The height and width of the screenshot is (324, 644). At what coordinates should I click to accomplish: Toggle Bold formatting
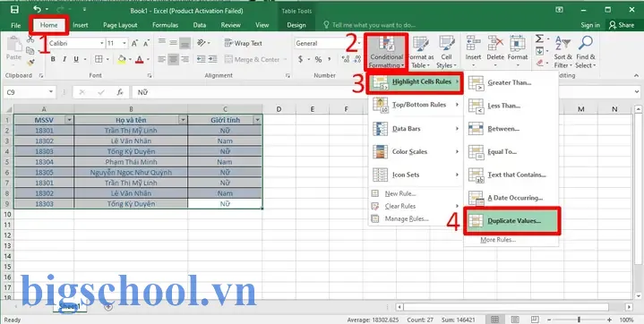coord(53,60)
